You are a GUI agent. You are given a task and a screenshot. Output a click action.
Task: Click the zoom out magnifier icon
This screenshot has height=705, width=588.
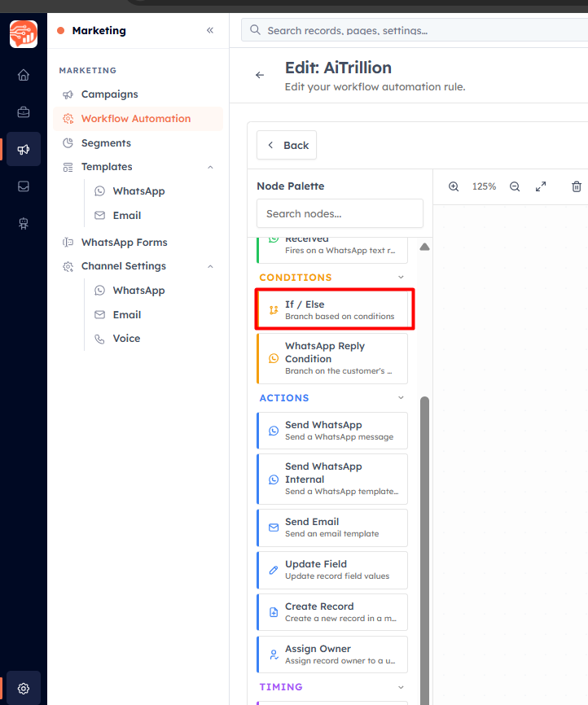tap(515, 186)
